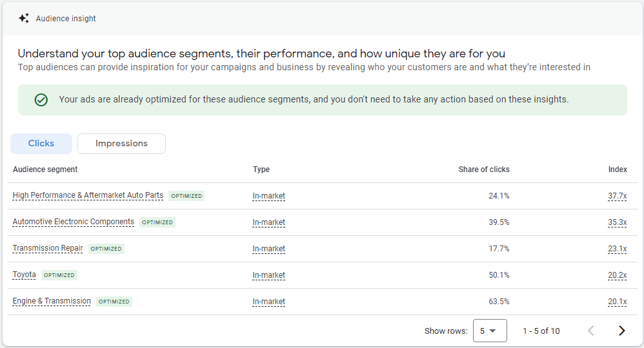Click the Audience segment column header
This screenshot has height=348, width=644.
pyautogui.click(x=45, y=169)
